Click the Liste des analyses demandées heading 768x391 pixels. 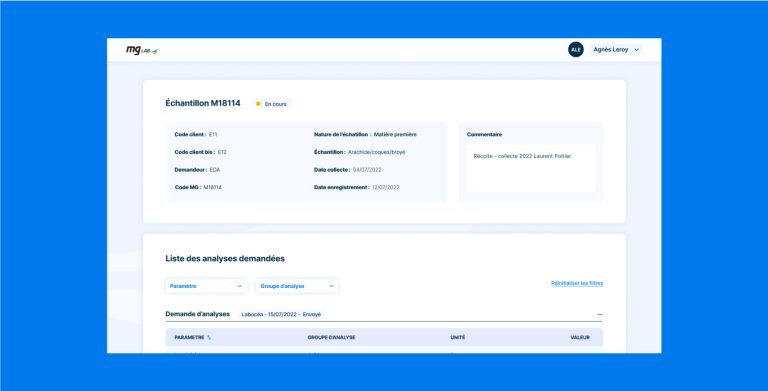225,259
